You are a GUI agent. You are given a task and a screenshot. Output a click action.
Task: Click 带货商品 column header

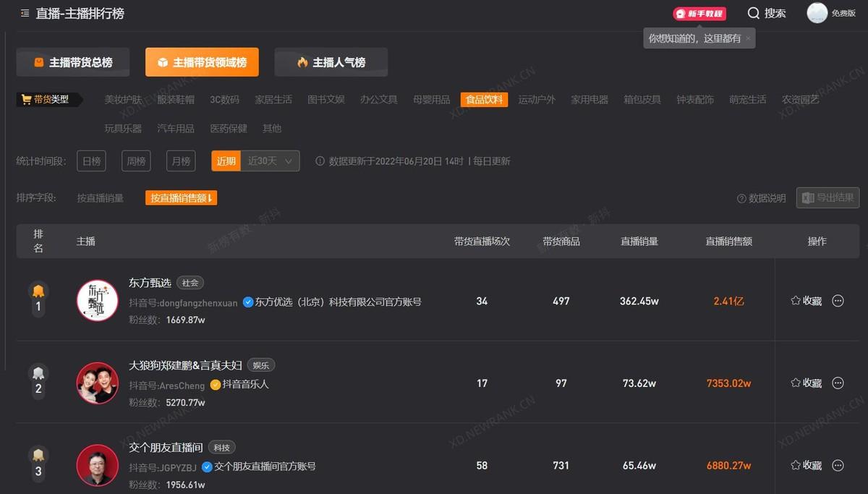(x=561, y=242)
